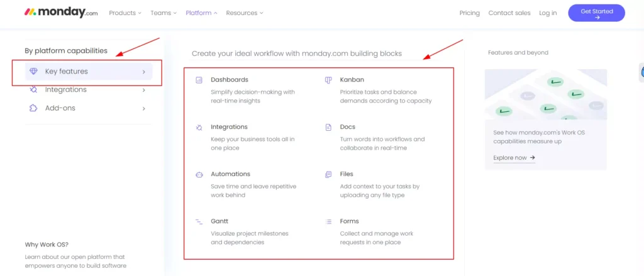
Task: Open the Integrations feature title in grid
Action: click(229, 127)
